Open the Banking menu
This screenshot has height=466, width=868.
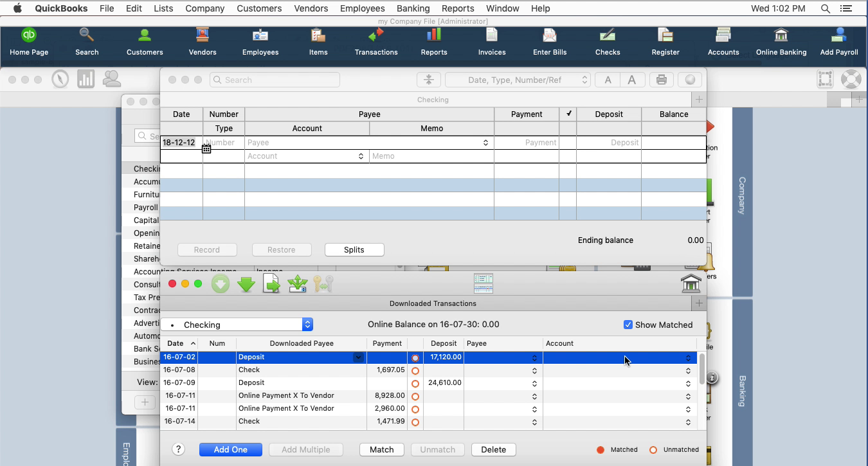point(413,8)
